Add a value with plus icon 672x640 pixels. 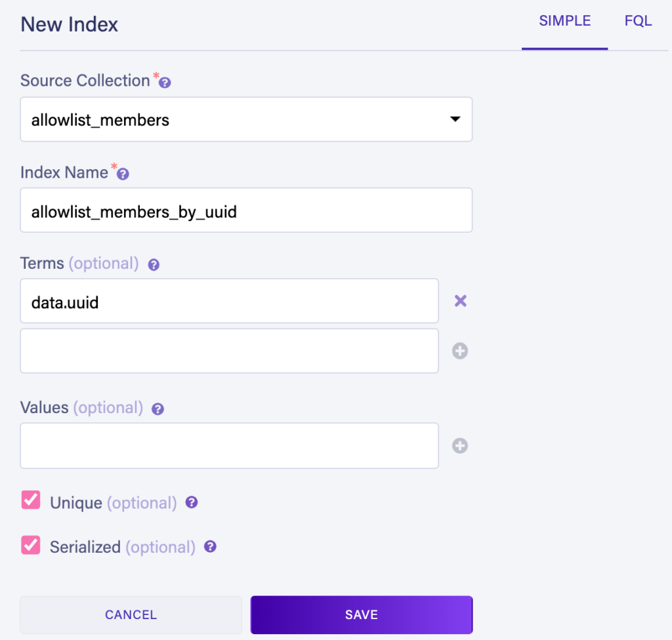460,446
